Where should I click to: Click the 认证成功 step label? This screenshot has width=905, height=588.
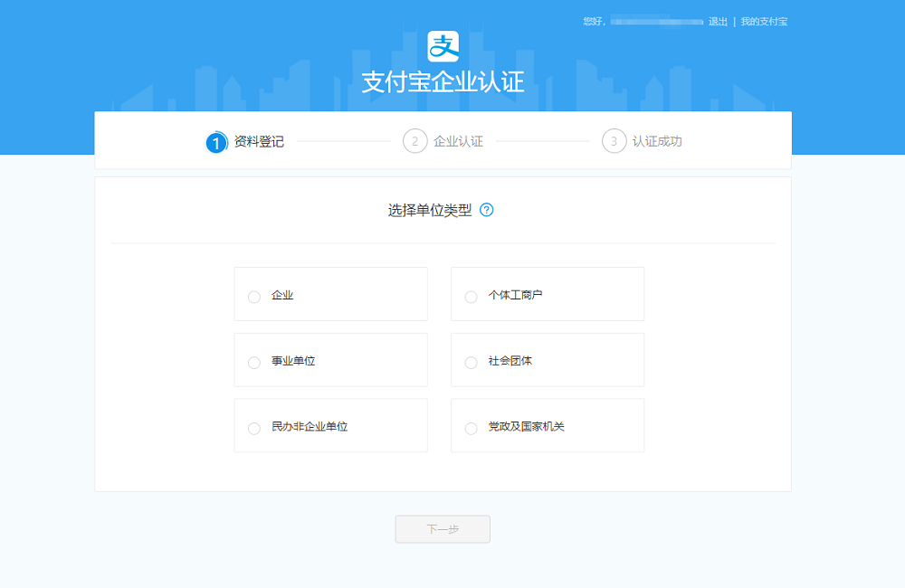click(657, 141)
